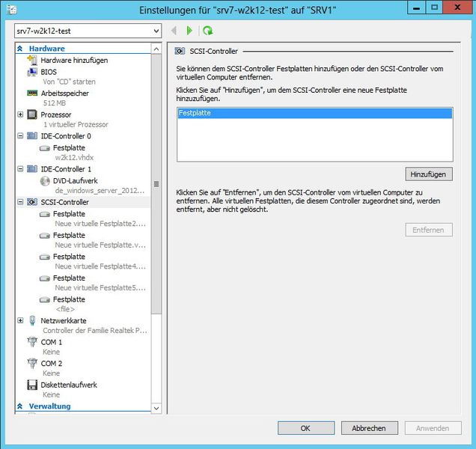Select the Prozessor entry
The height and width of the screenshot is (449, 476).
point(56,114)
